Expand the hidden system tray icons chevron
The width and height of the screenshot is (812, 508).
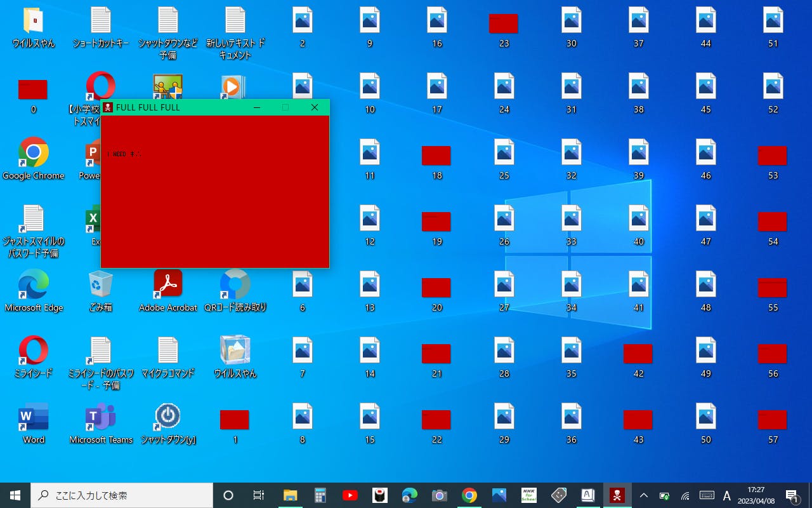643,495
